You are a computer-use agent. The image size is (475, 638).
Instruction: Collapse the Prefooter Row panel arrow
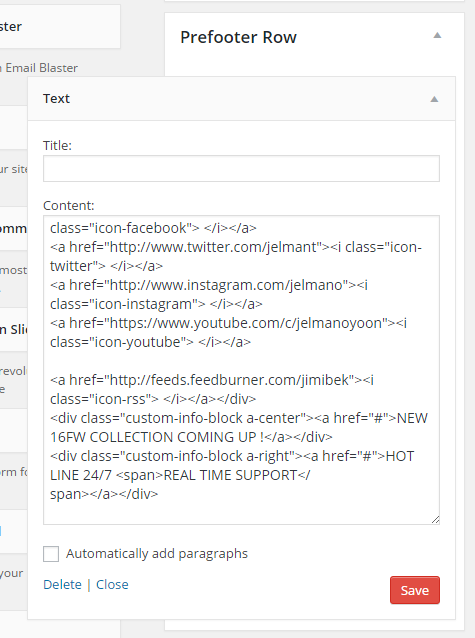click(437, 35)
